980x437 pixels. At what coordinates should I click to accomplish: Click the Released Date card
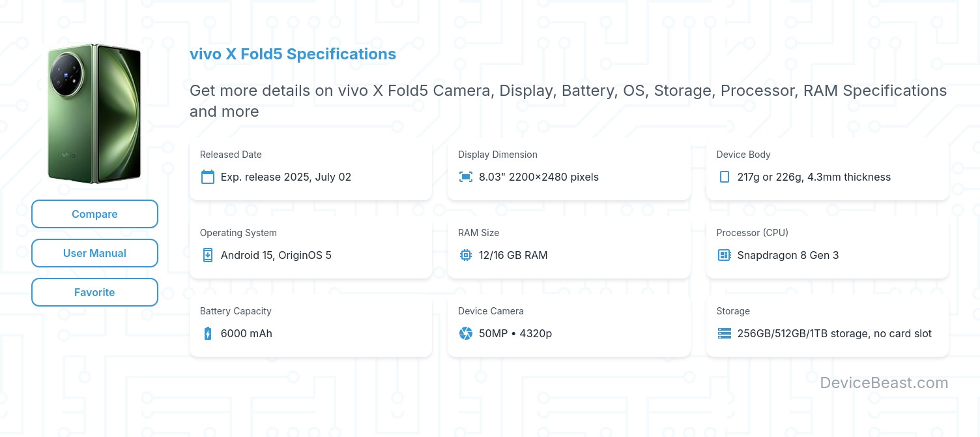(x=310, y=169)
